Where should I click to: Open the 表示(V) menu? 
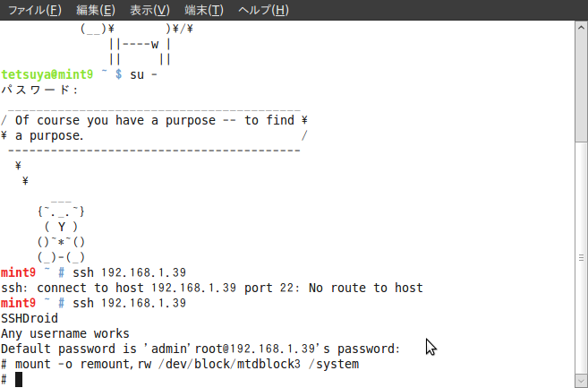click(149, 10)
